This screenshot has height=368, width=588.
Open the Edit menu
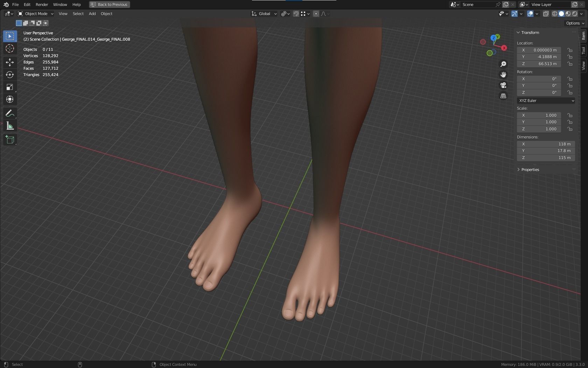[27, 5]
